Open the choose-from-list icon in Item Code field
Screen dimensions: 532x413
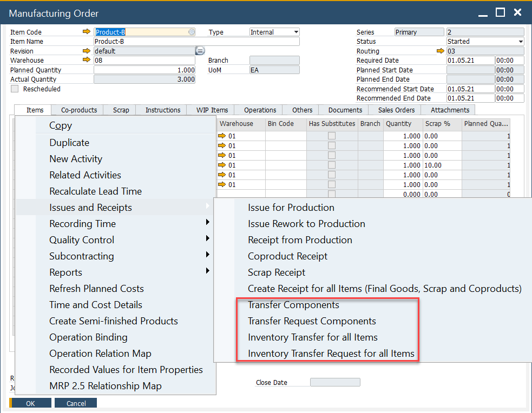click(x=191, y=32)
